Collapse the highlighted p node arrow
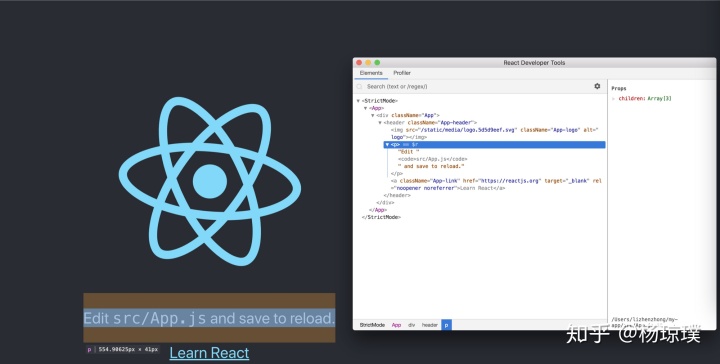Screen dimensions: 720x364 (387, 145)
